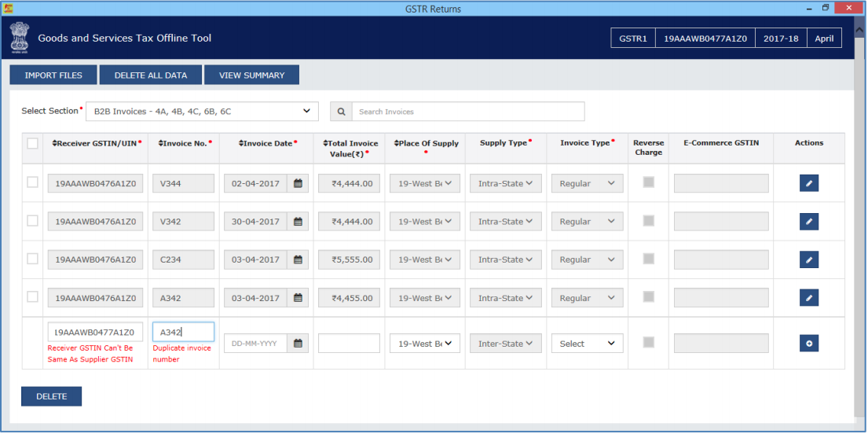Viewport: 868px width, 434px height.
Task: Click the E-Commerce GSTIN field in the new row
Action: pos(721,343)
